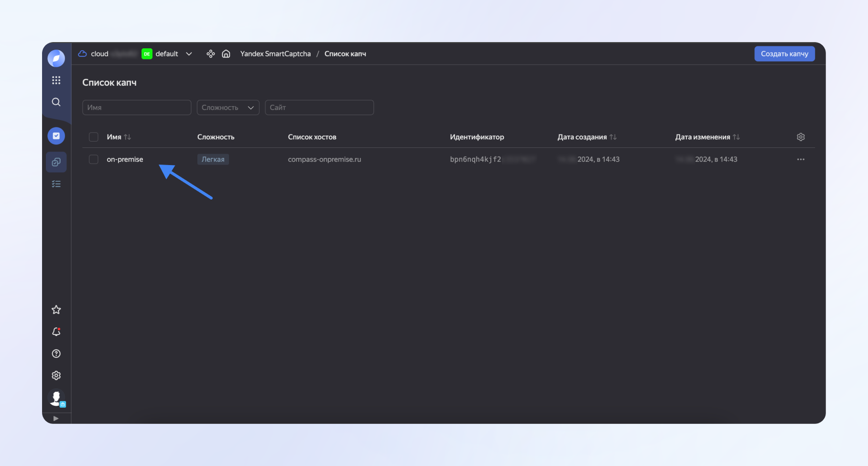Expand the Сложность filter dropdown

click(x=228, y=108)
